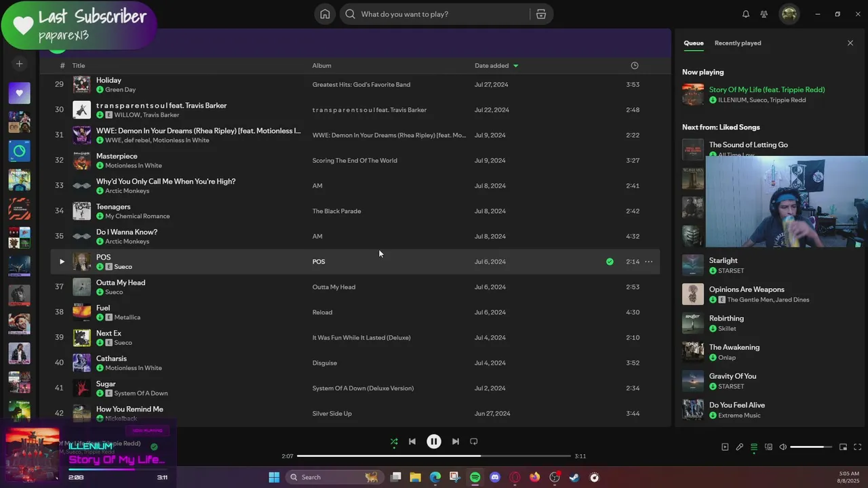Click the Windows taskbar Search box
Screen dimensions: 868x488
point(334,477)
